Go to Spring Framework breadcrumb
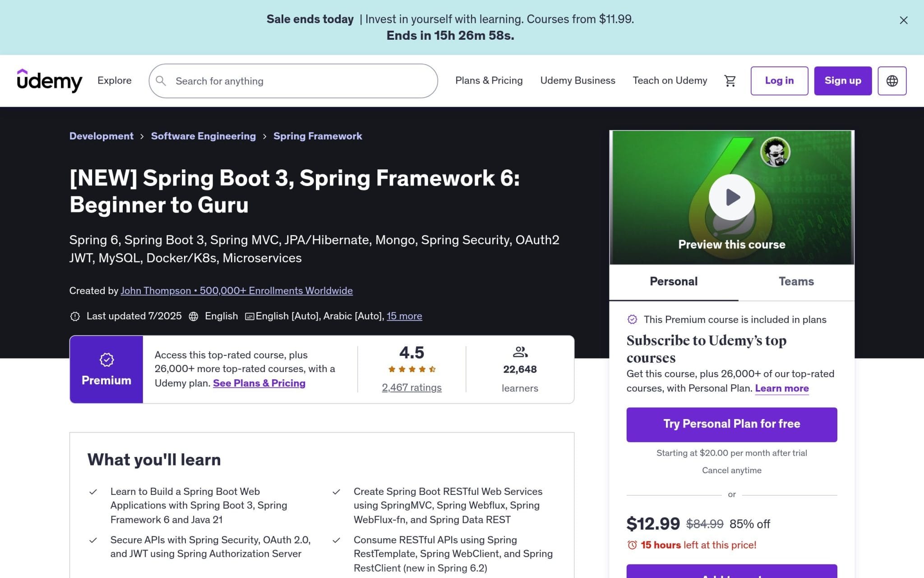This screenshot has height=578, width=924. (318, 136)
